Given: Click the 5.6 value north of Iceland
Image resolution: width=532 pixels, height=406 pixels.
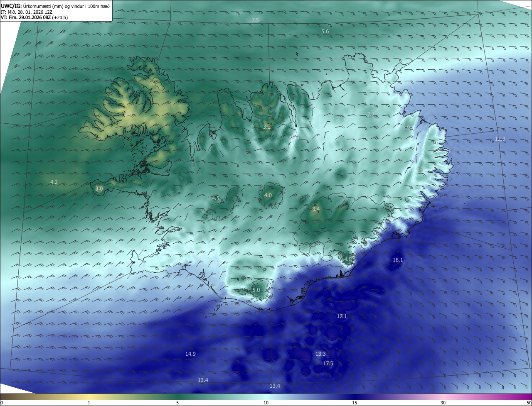Looking at the screenshot, I should [x=325, y=32].
